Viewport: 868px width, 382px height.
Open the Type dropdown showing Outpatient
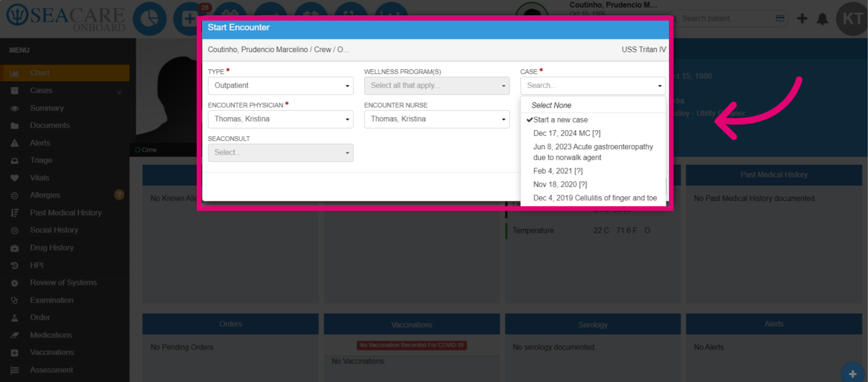tap(280, 86)
